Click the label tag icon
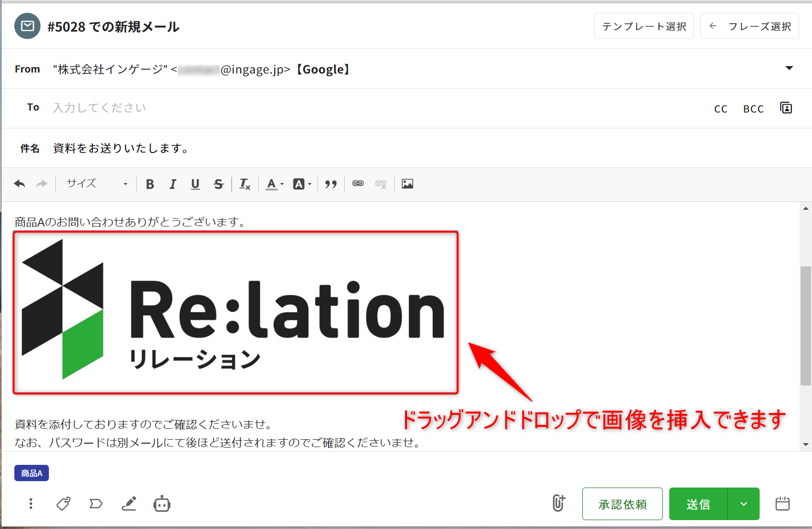 [96, 504]
